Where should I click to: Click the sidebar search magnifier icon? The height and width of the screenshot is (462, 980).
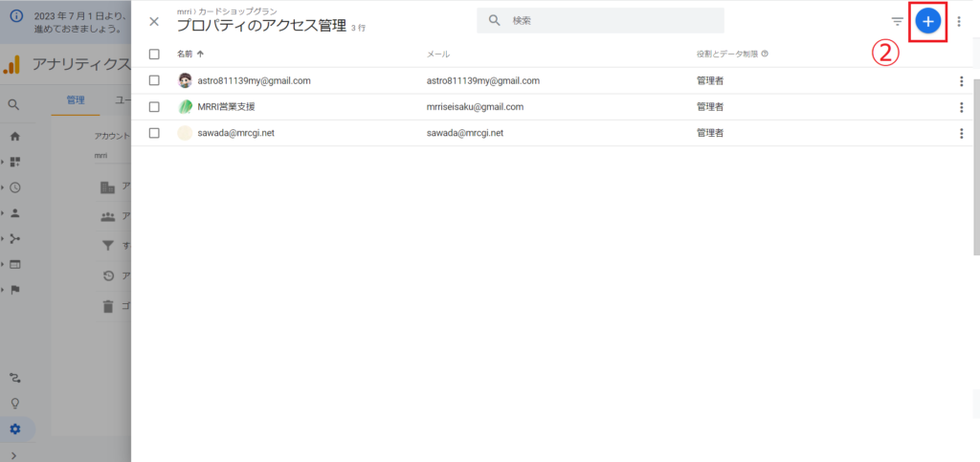tap(14, 104)
